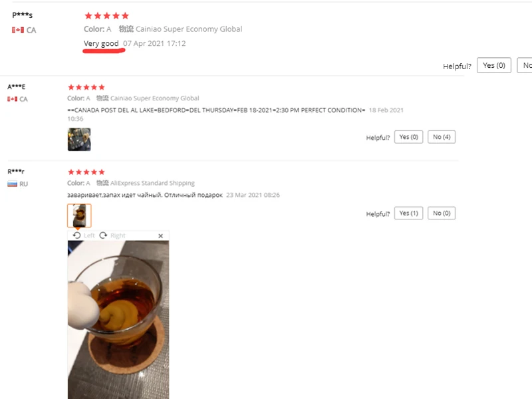Viewport: 532px width, 399px height.
Task: Click the Russian review text about tea
Action: click(145, 195)
